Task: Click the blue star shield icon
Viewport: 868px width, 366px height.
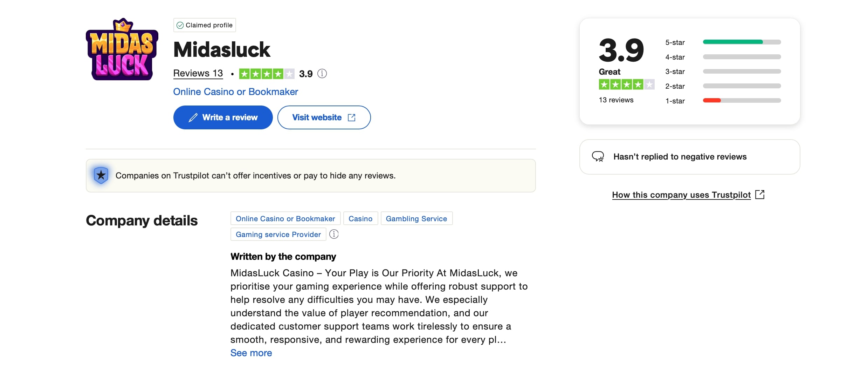Action: click(101, 175)
